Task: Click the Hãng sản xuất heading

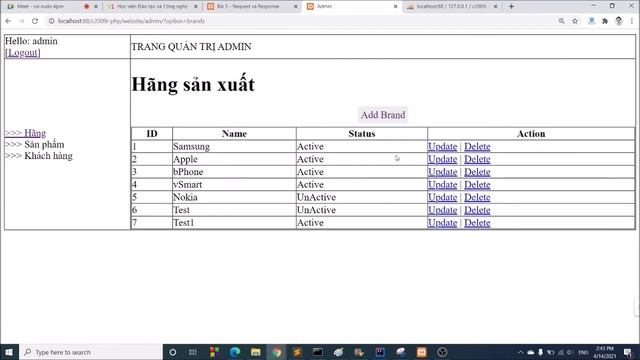Action: coord(193,84)
